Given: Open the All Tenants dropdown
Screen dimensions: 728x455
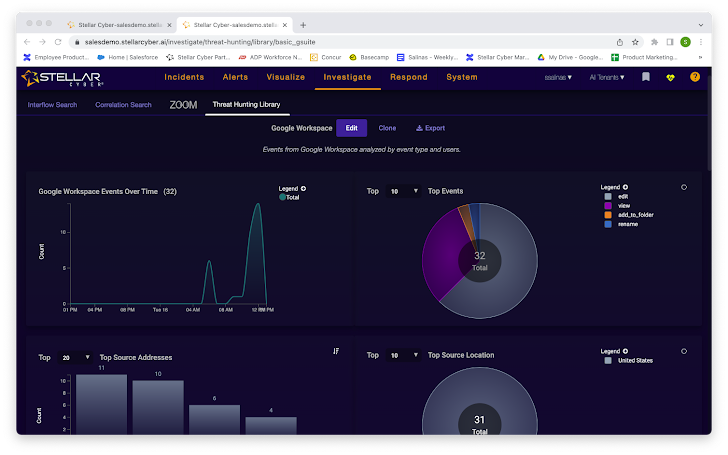Looking at the screenshot, I should [607, 78].
